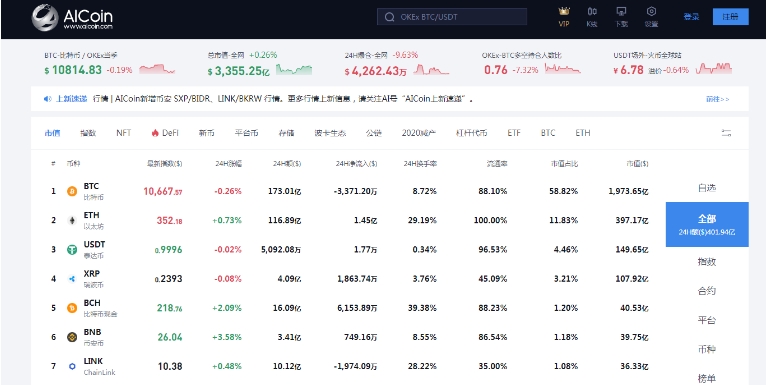
Task: Switch to the ETF tab
Action: pos(514,133)
